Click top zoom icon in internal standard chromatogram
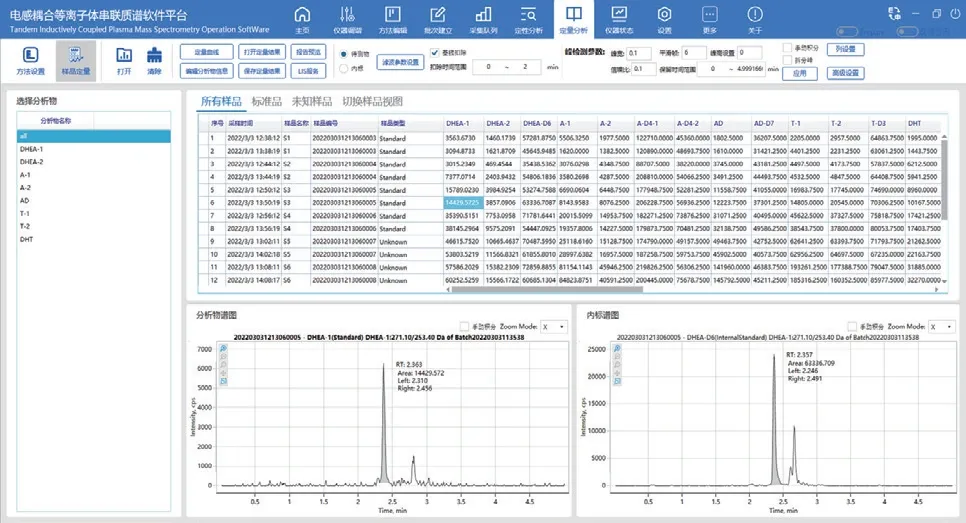Image resolution: width=966 pixels, height=523 pixels. [x=617, y=349]
